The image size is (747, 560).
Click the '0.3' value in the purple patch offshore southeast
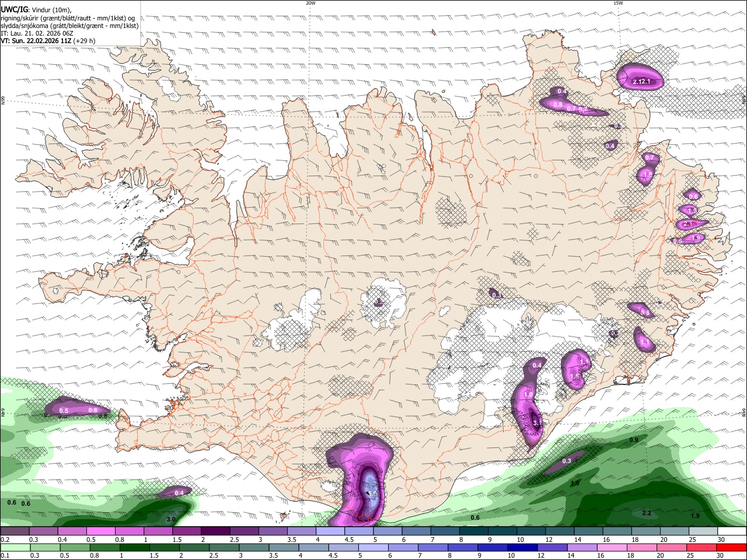tap(567, 461)
